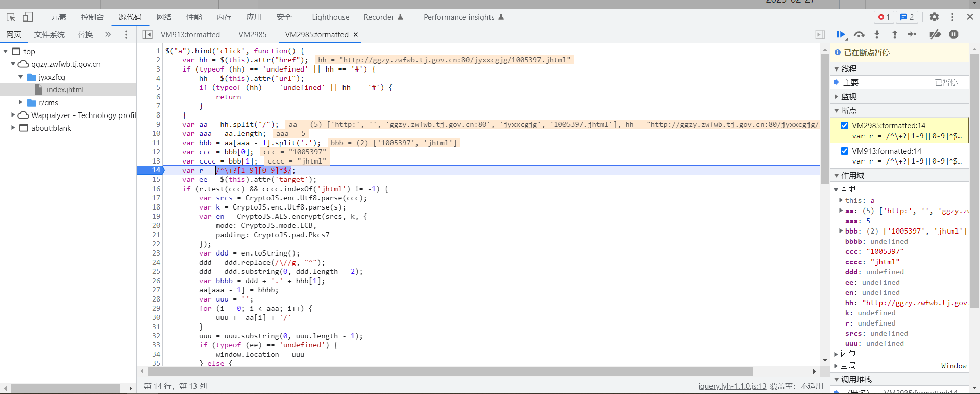Toggle pause on exceptions

(x=953, y=35)
